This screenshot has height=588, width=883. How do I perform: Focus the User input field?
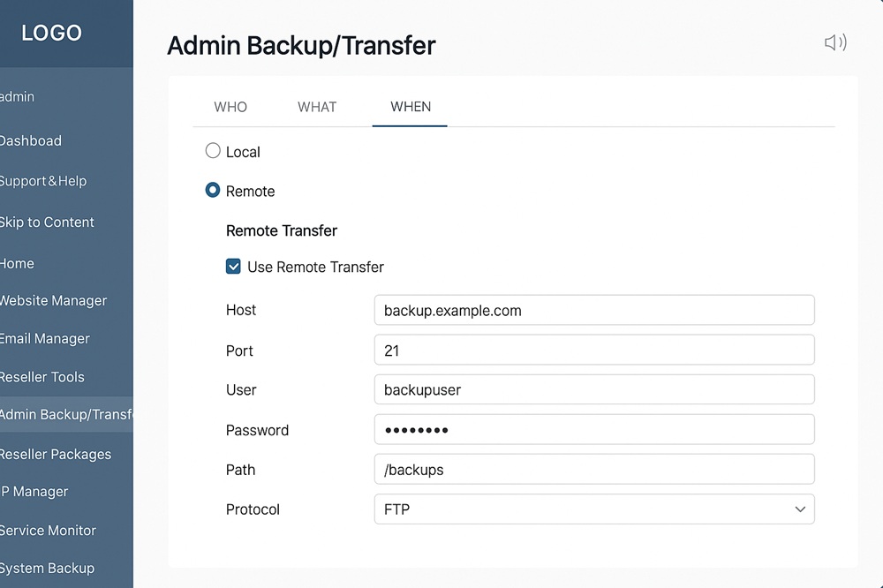[593, 389]
